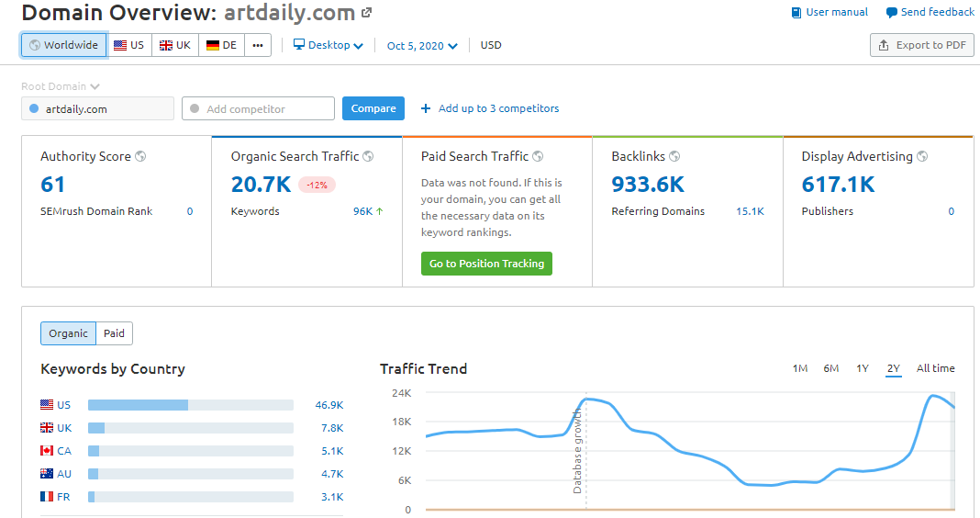
Task: Click the USD currency label
Action: pos(491,45)
